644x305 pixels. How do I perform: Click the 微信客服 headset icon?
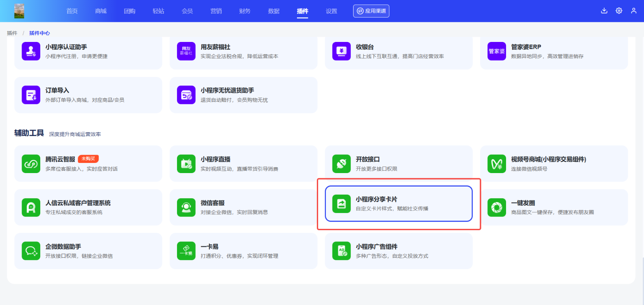186,207
